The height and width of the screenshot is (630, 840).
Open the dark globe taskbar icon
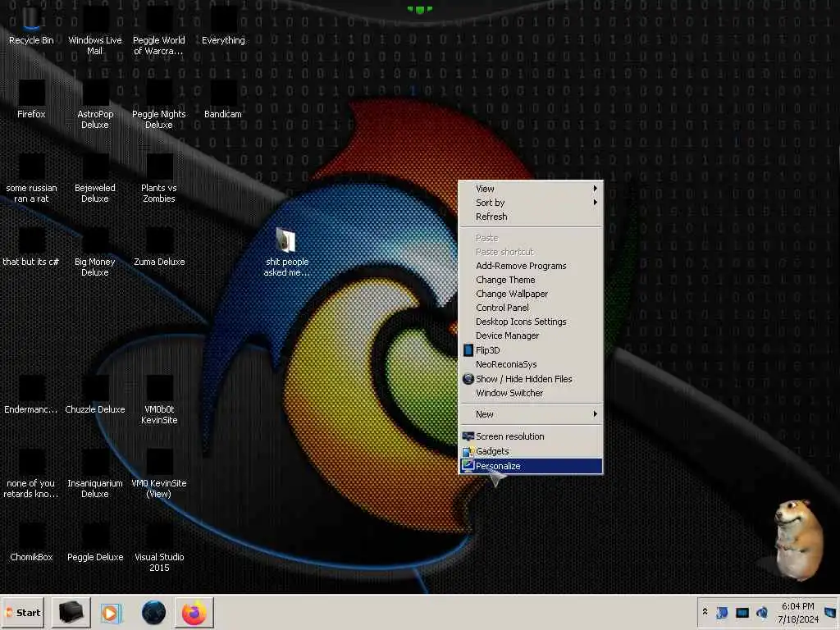153,612
